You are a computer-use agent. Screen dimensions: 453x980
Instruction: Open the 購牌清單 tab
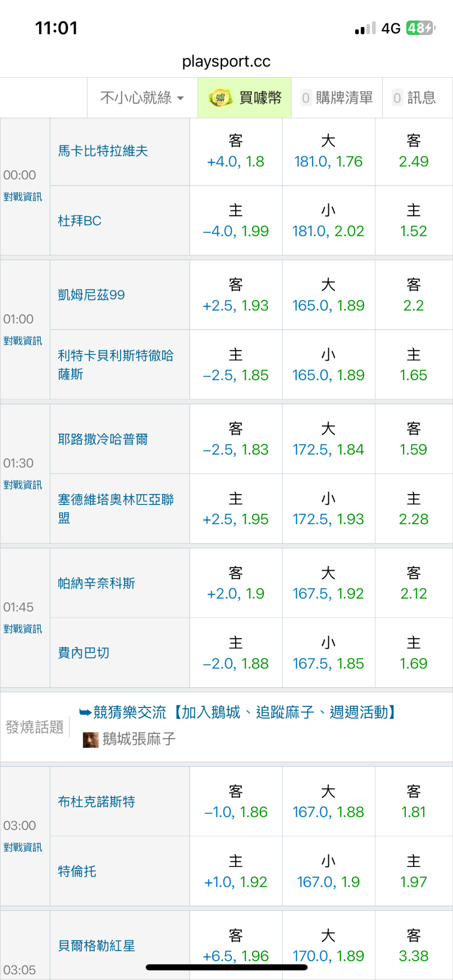click(337, 98)
